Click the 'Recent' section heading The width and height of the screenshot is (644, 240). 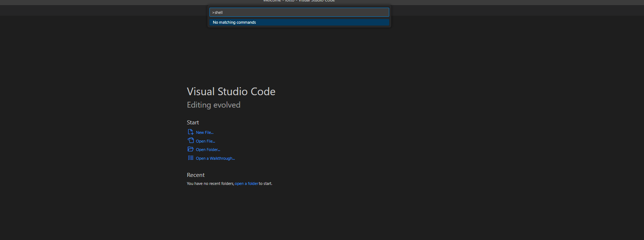tap(196, 175)
